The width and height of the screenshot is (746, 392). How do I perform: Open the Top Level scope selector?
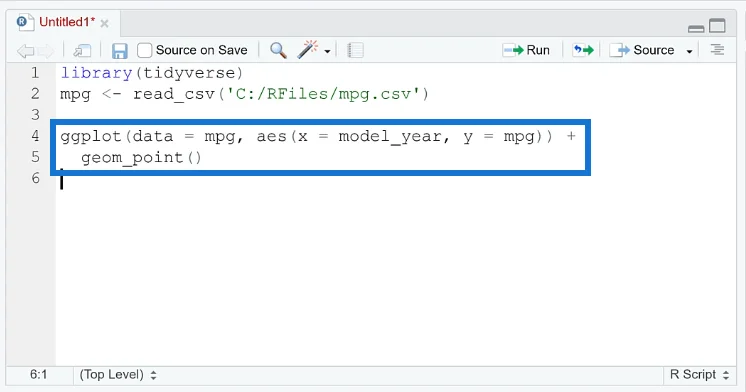[118, 375]
